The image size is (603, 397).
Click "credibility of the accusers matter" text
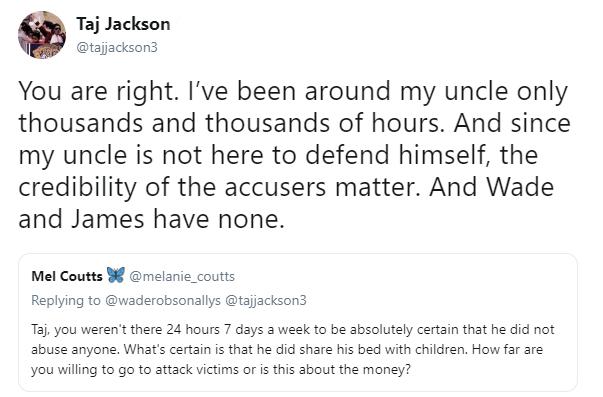tap(219, 187)
